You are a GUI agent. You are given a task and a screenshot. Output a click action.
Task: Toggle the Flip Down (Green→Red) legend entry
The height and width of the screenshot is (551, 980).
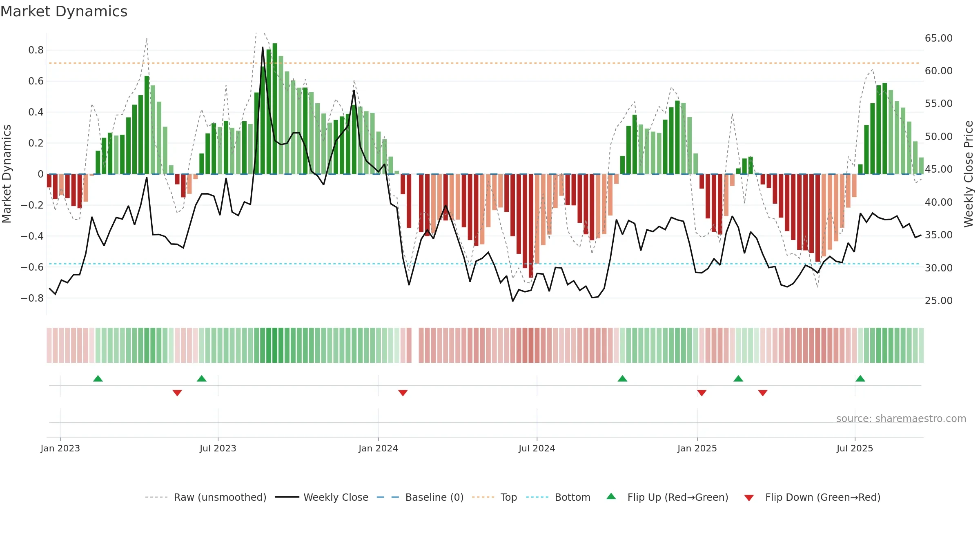pos(812,497)
